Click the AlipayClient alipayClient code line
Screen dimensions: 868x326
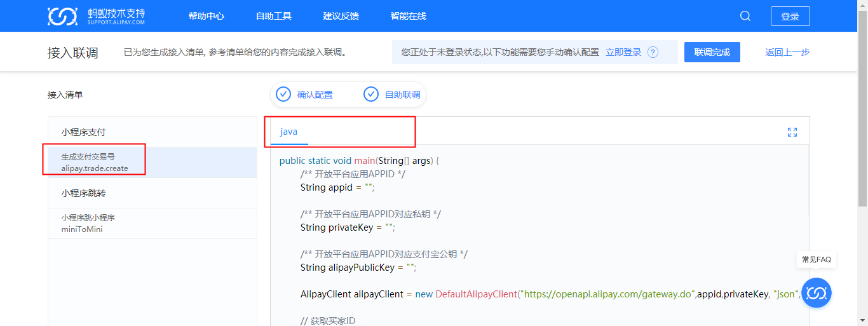pyautogui.click(x=550, y=294)
